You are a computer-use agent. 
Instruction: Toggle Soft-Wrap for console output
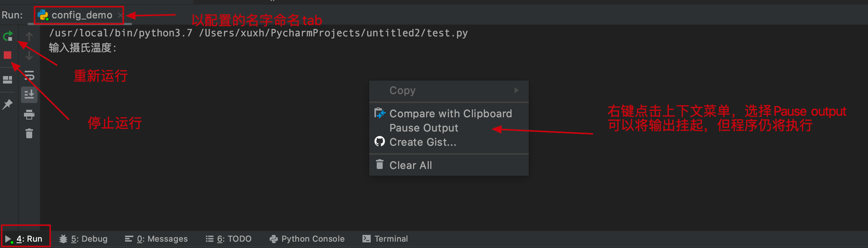[29, 75]
